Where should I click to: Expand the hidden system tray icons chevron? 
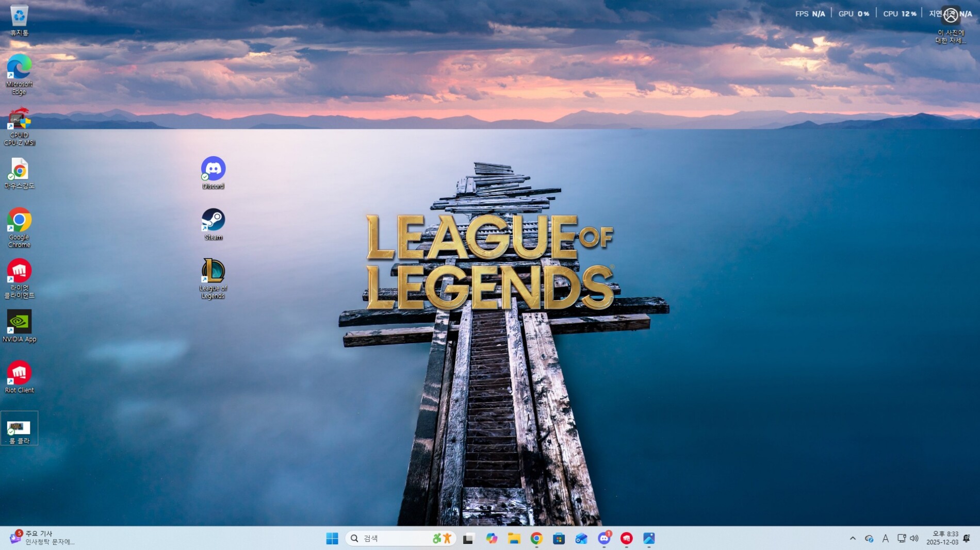pos(853,539)
